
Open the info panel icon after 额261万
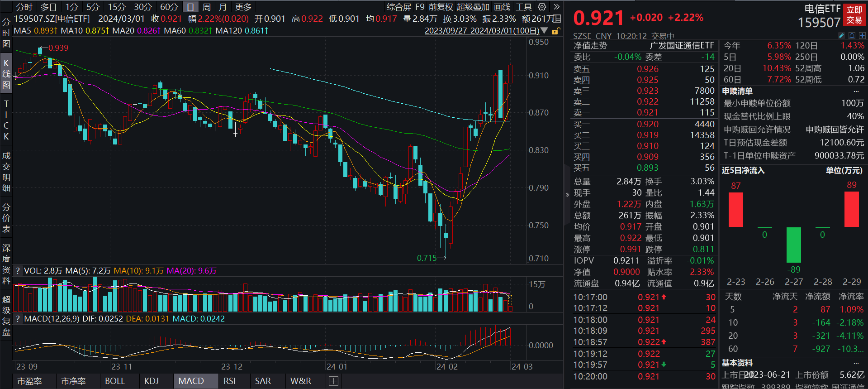[x=558, y=19]
